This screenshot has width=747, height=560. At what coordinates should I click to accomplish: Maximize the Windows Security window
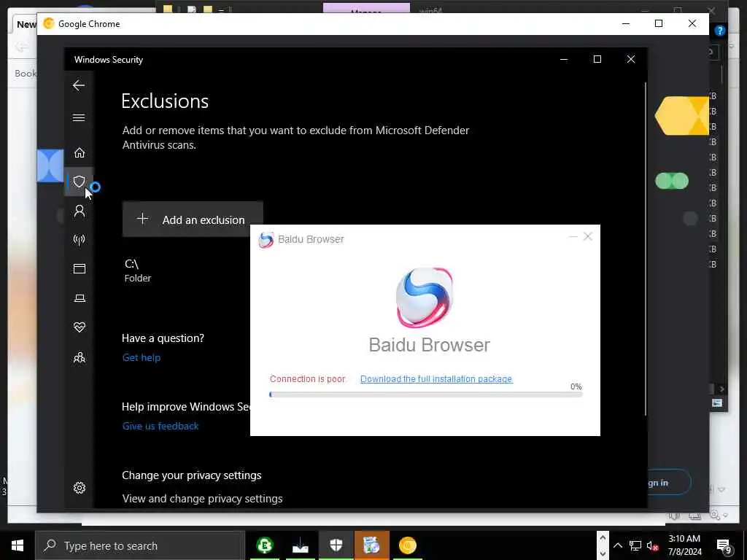tap(597, 59)
